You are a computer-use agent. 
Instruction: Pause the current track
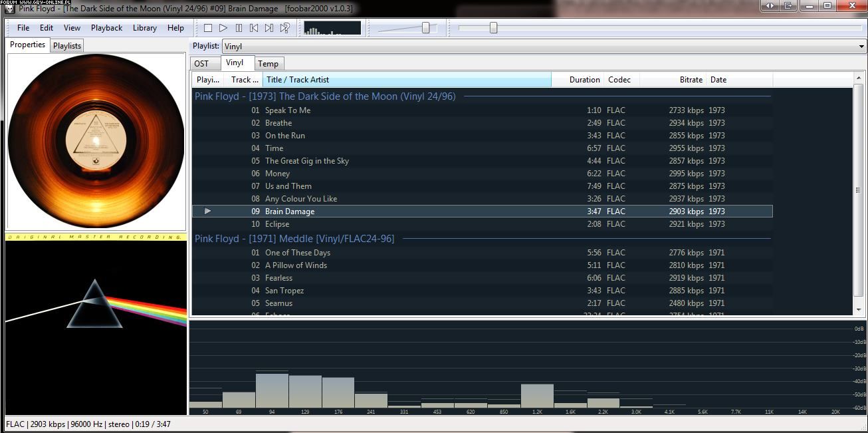(239, 28)
